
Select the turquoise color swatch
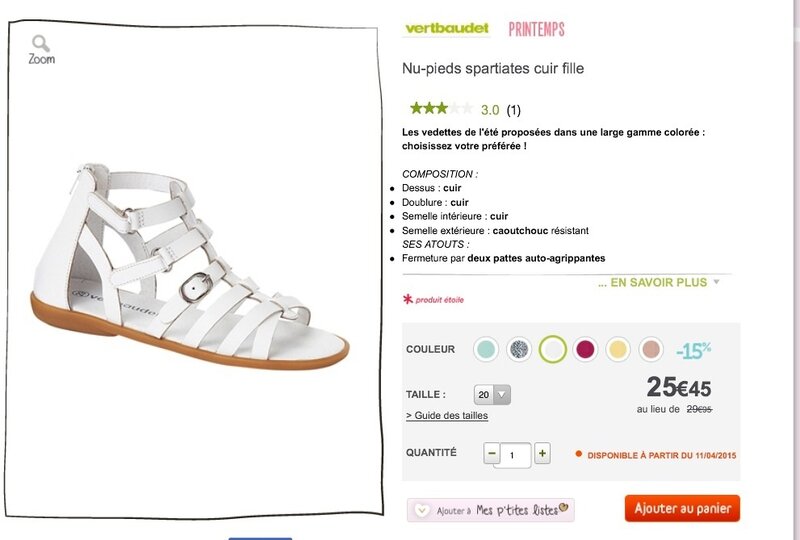pos(486,350)
